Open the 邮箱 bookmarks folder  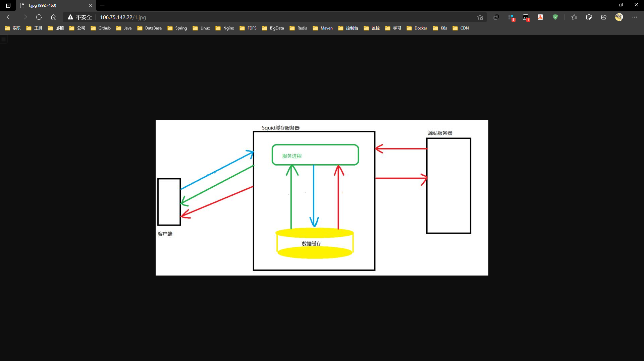[56, 28]
